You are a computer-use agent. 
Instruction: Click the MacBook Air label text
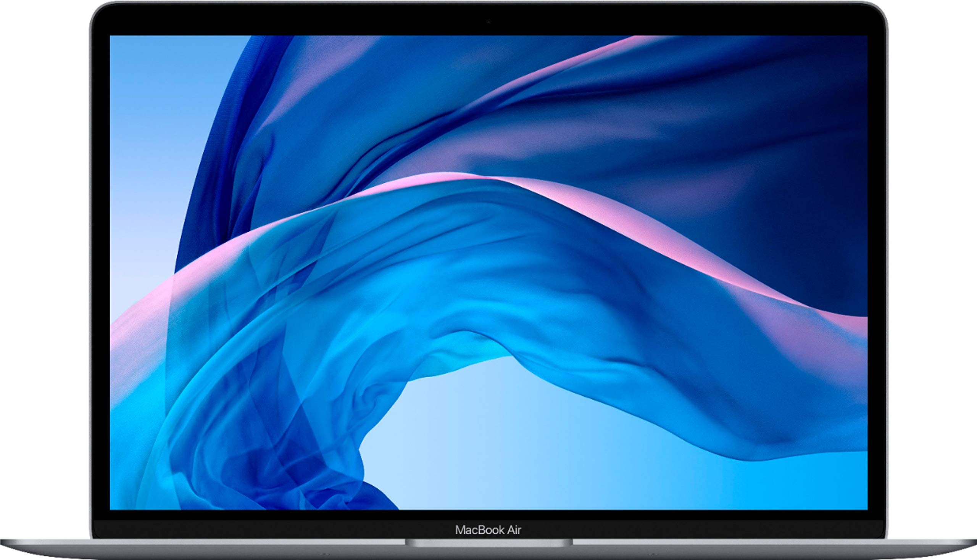pos(488,530)
